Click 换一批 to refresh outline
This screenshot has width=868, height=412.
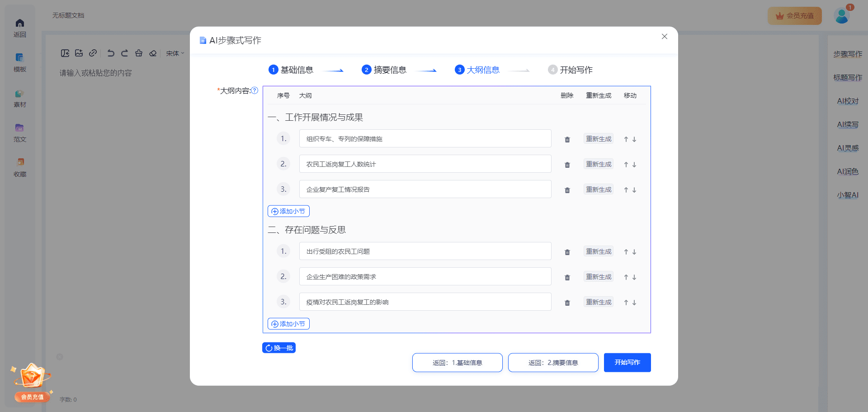pos(279,348)
